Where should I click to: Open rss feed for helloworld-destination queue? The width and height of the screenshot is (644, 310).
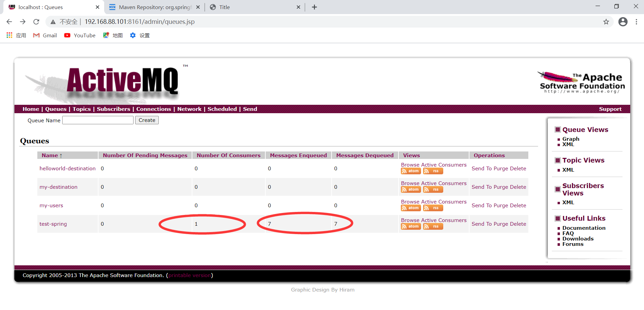tap(433, 171)
